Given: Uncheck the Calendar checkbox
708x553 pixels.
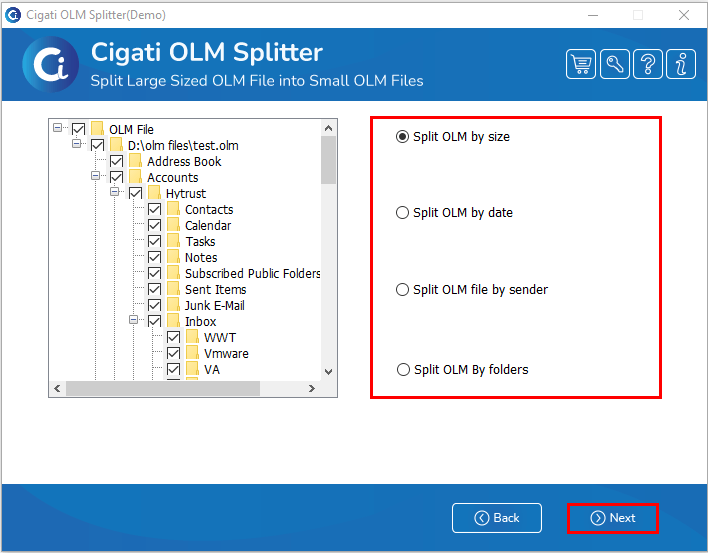Looking at the screenshot, I should (154, 225).
